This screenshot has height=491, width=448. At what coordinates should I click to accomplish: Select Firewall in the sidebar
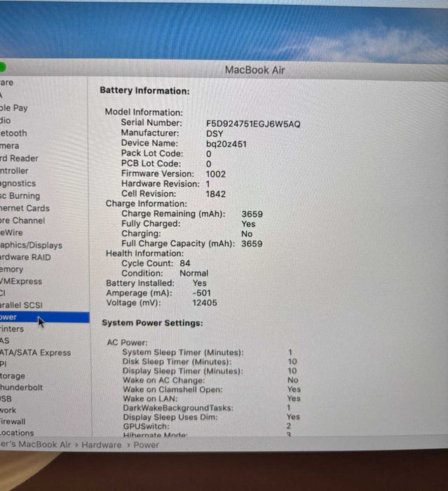click(13, 422)
